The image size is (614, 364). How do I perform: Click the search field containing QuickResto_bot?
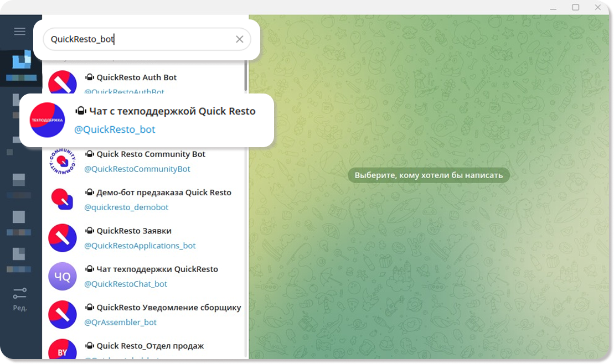point(138,39)
